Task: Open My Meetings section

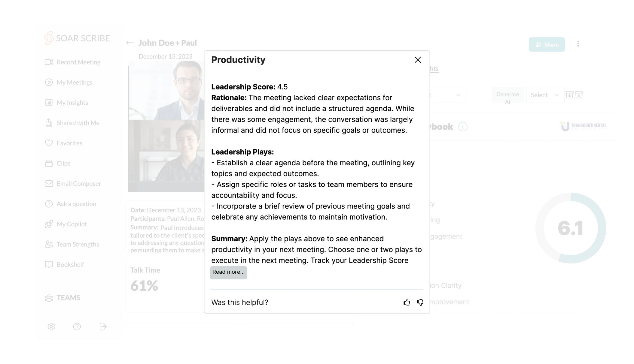Action: point(74,82)
